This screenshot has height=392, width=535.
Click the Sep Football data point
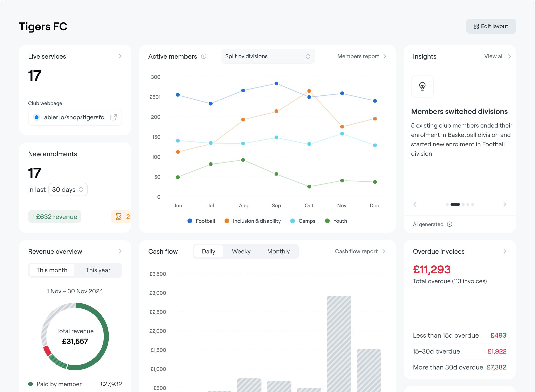tap(276, 83)
